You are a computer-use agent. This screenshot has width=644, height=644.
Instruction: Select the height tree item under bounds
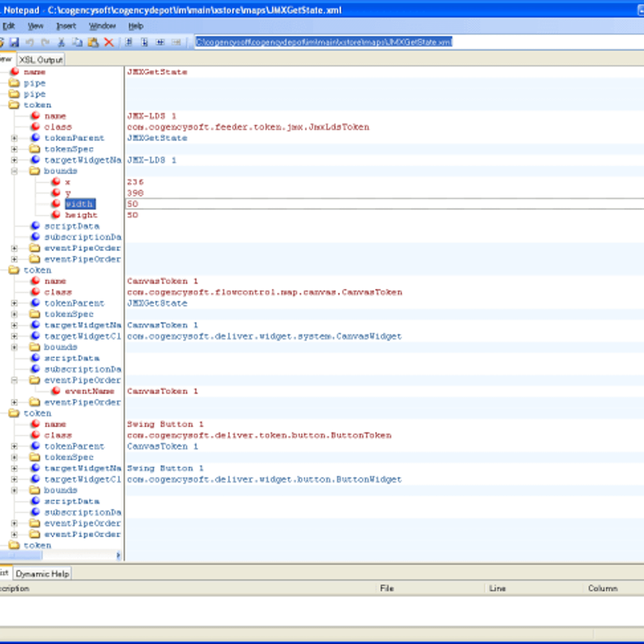(81, 215)
